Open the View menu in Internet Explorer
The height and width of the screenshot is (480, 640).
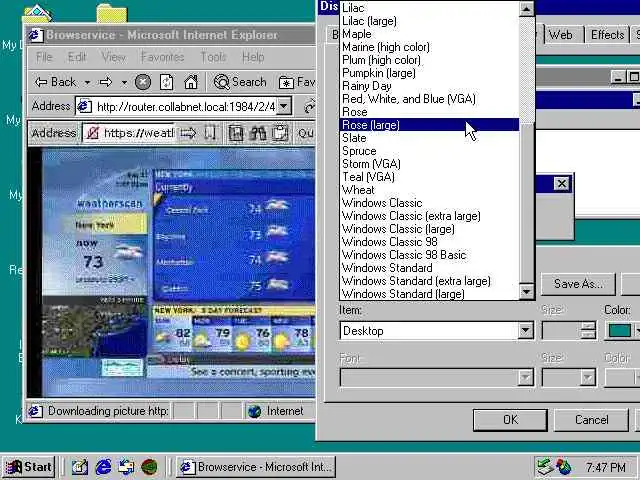tap(113, 57)
